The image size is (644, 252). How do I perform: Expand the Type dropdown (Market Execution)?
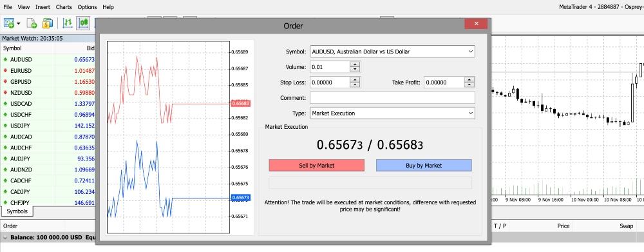pyautogui.click(x=470, y=113)
